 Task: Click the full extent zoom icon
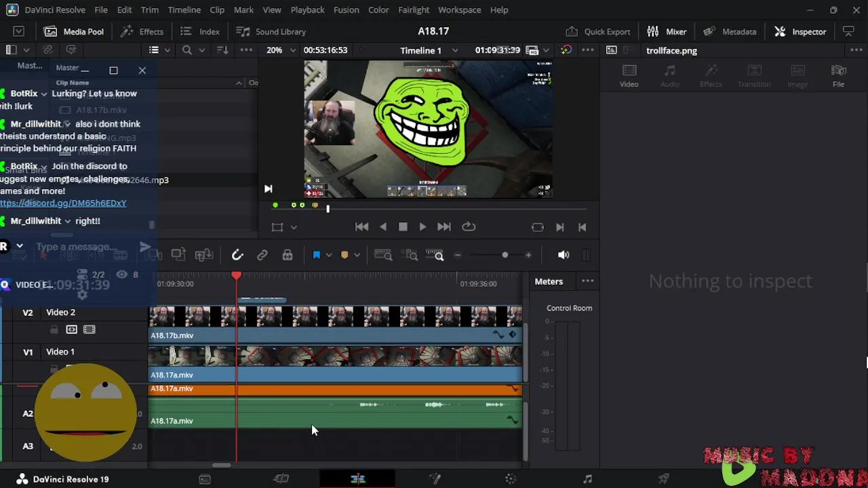[383, 255]
